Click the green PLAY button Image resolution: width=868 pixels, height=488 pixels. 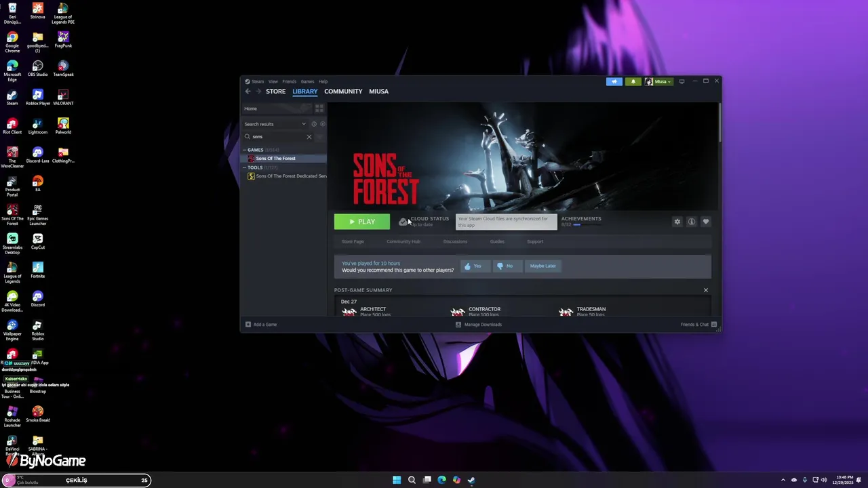point(362,222)
